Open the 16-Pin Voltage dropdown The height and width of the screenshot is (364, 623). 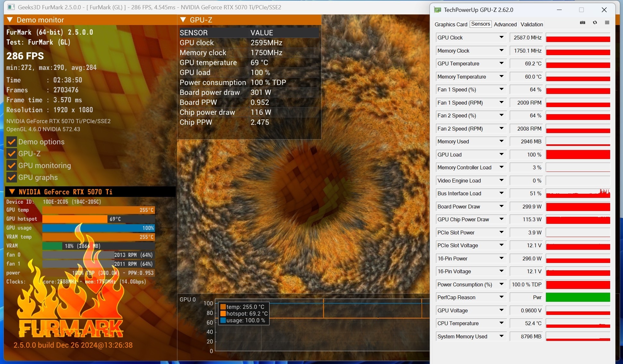(501, 271)
